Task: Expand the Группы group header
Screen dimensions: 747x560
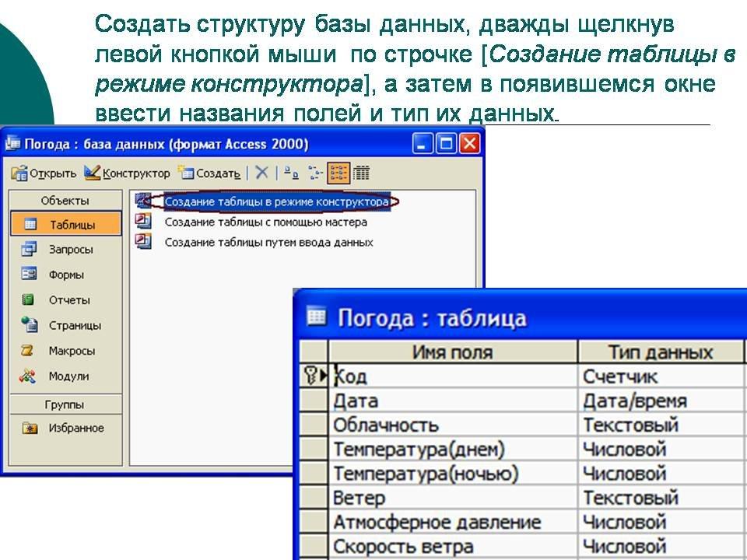Action: 65,404
